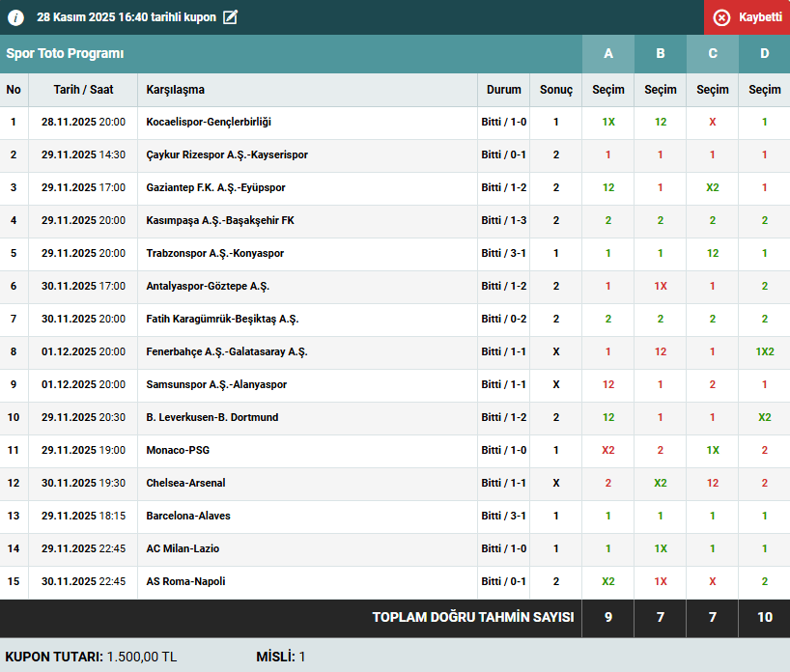
Task: Select column A tab header
Action: click(x=608, y=54)
